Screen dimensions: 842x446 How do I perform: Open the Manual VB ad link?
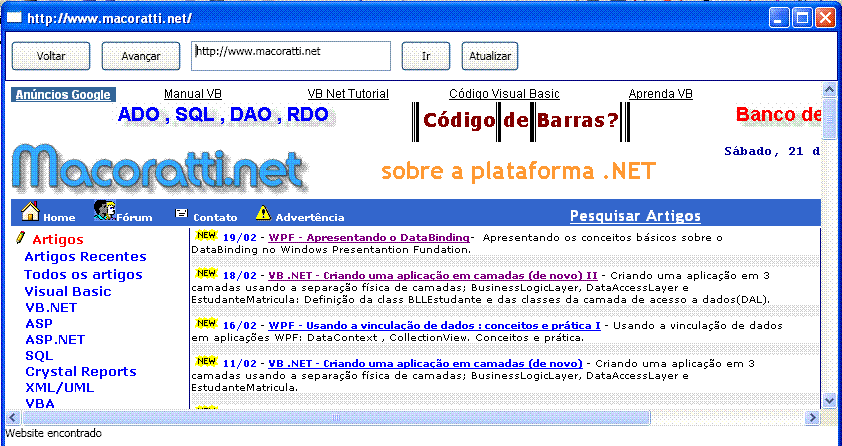tap(193, 94)
